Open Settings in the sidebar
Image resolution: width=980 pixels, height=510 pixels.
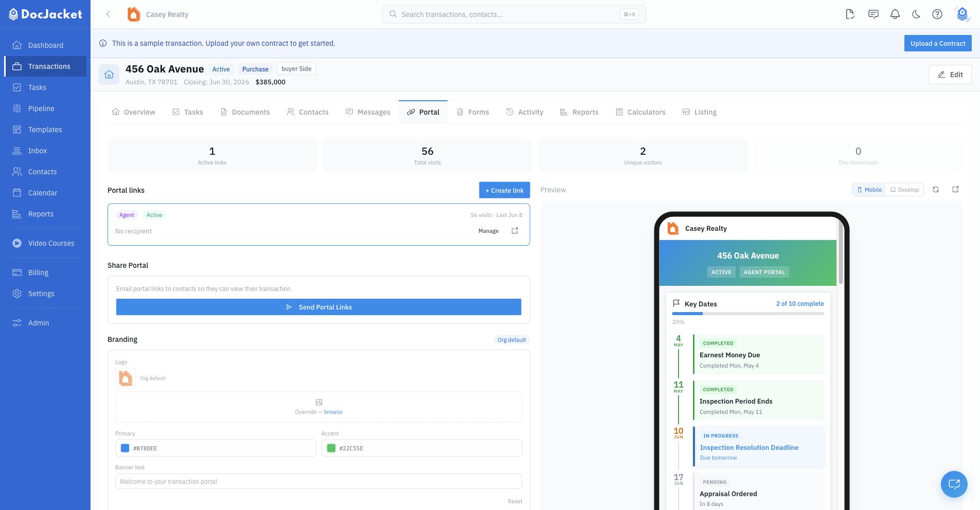click(x=45, y=294)
